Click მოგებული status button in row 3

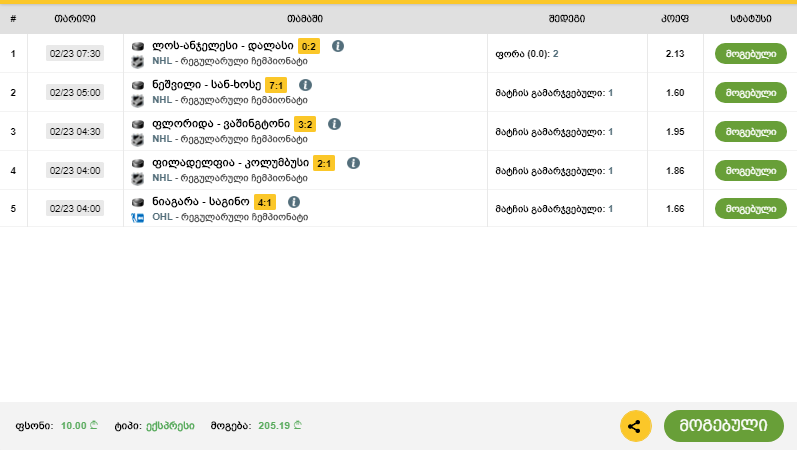[751, 132]
